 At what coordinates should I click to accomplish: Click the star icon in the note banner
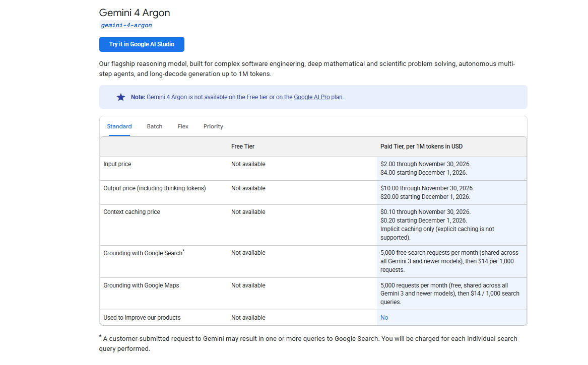click(121, 97)
